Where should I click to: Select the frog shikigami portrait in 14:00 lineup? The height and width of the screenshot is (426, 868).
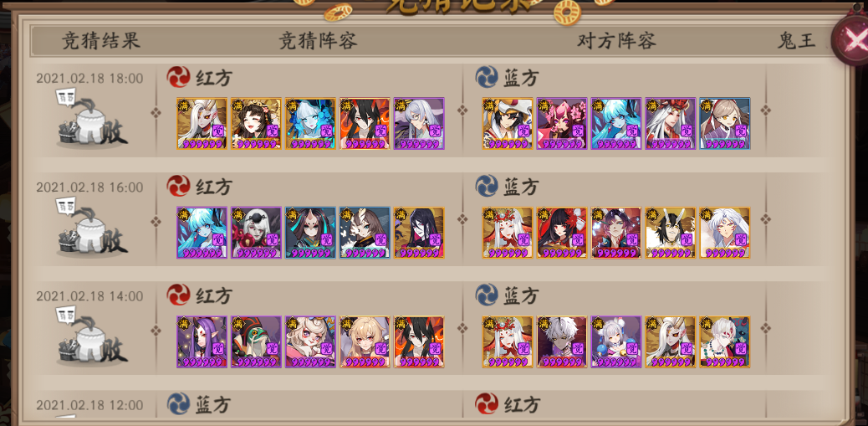(x=257, y=341)
